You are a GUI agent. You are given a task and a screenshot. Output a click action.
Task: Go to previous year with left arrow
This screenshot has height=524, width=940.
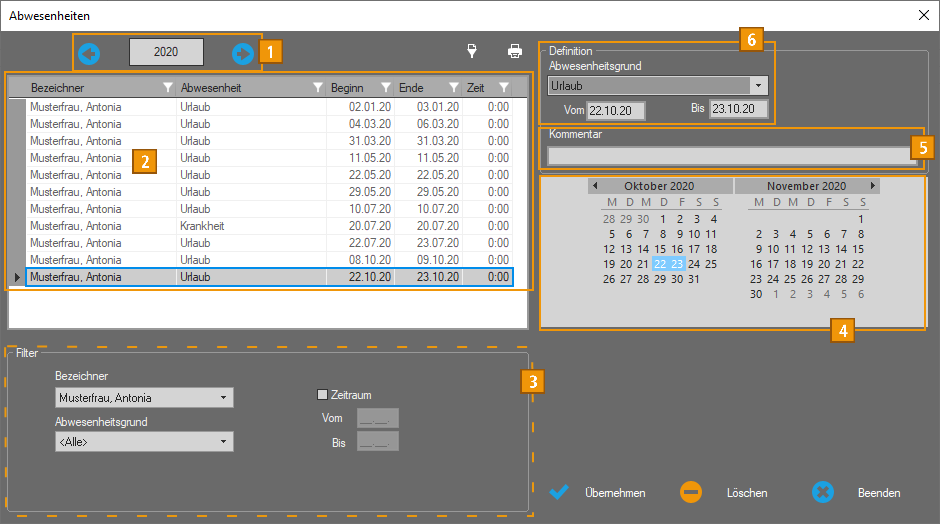pos(89,53)
